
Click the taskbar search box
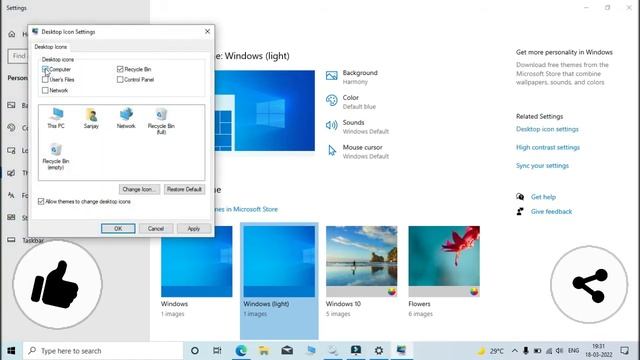[103, 351]
